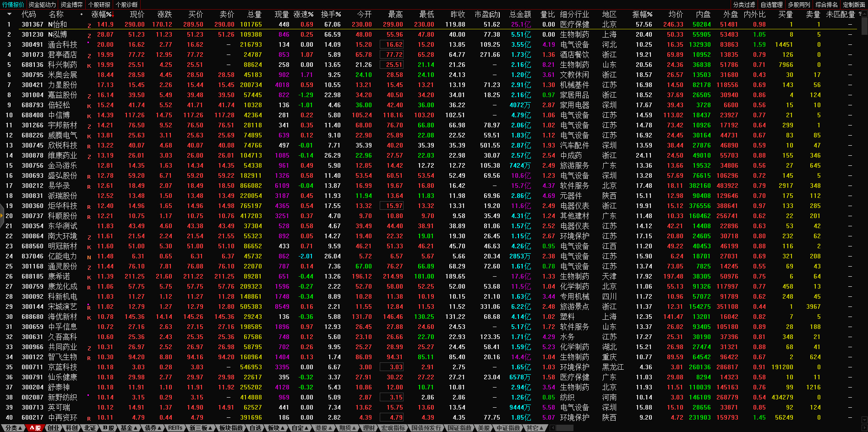Open the 个股诊断 tab
The width and height of the screenshot is (868, 432).
click(x=127, y=5)
